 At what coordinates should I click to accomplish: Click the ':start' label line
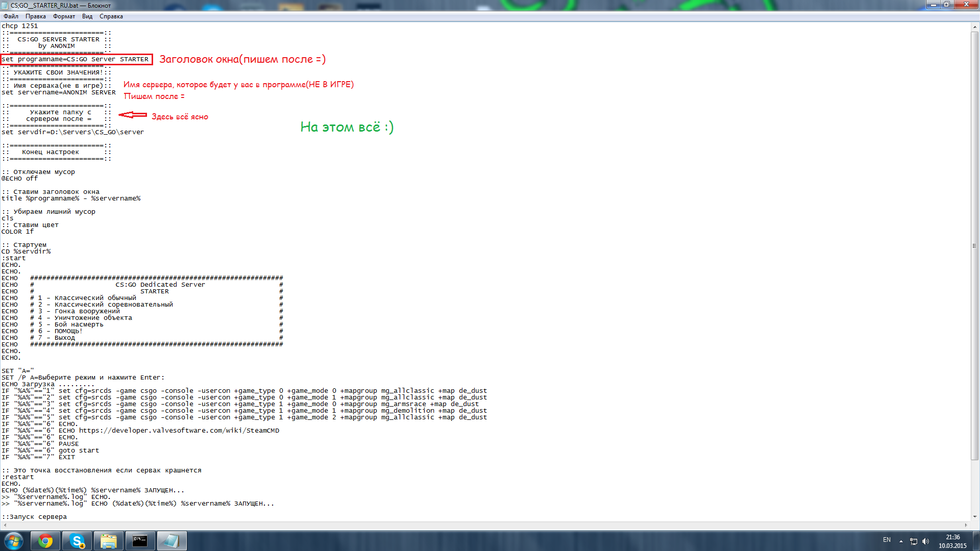coord(14,258)
